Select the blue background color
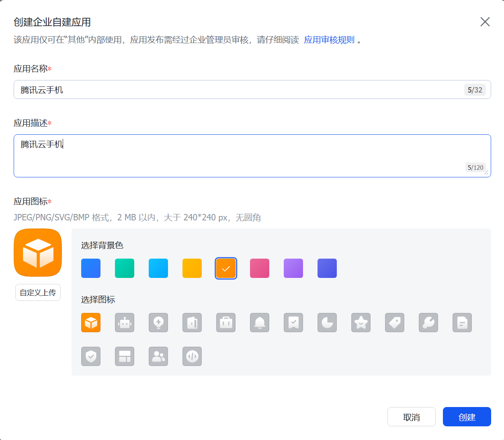 (91, 268)
